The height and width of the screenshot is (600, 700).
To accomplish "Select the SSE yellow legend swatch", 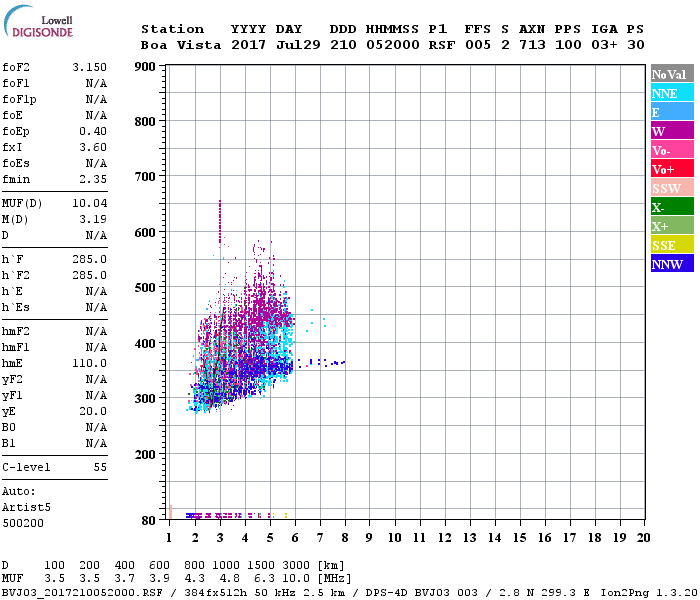I will click(672, 245).
